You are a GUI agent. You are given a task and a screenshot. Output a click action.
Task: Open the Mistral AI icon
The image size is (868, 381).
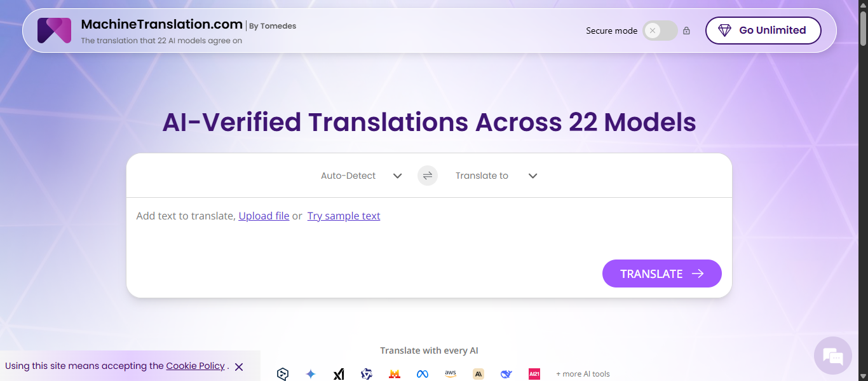[395, 374]
